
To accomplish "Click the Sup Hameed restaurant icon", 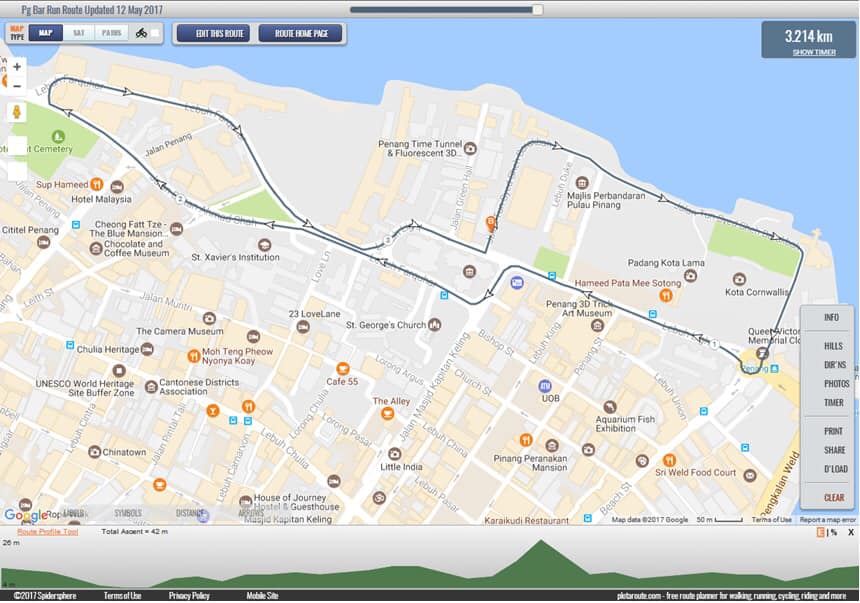I will (97, 184).
